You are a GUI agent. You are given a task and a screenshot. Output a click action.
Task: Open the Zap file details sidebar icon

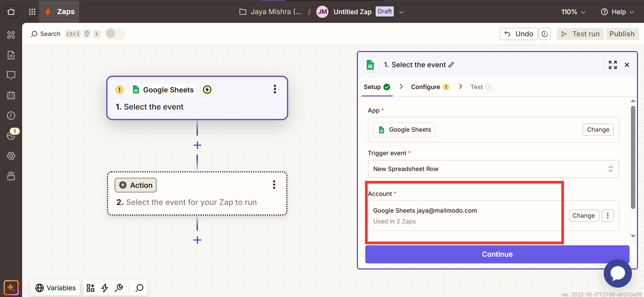coord(11,55)
